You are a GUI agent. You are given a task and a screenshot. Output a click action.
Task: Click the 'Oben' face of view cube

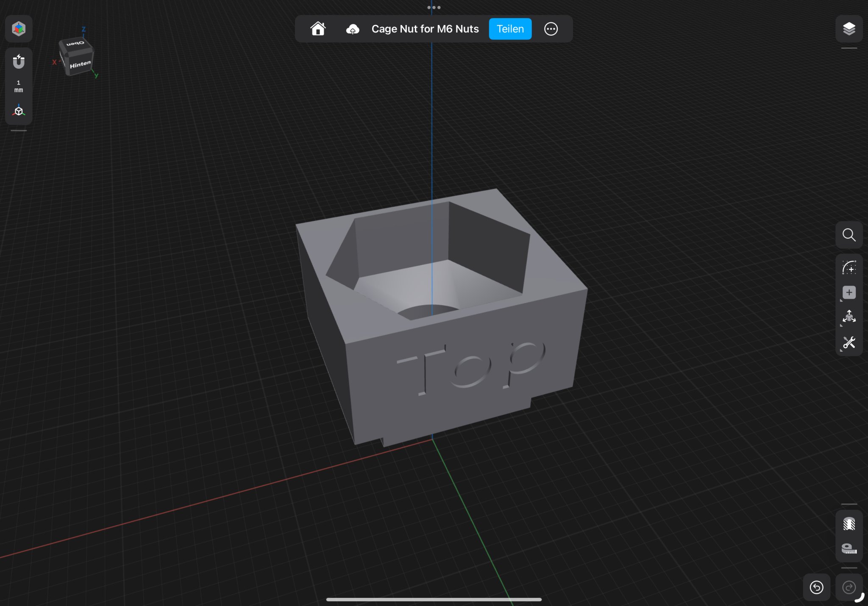click(75, 44)
